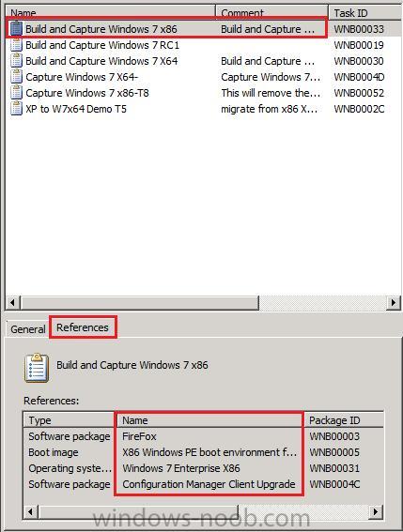Sort references by Name column header
This screenshot has height=532, width=403.
point(209,420)
